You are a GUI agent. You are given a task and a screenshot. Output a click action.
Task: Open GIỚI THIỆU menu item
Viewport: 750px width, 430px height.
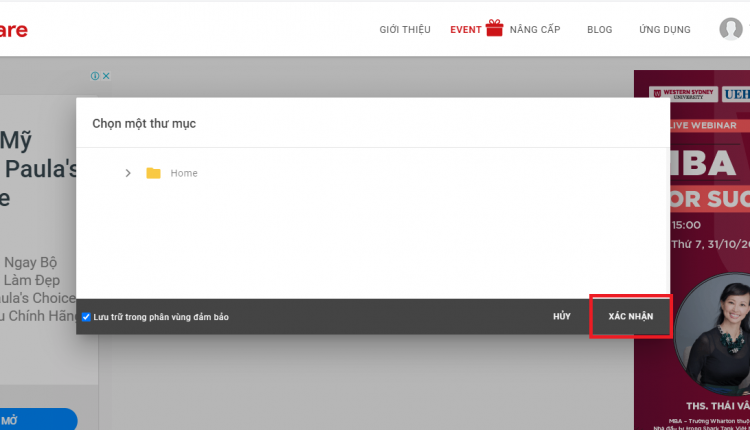pyautogui.click(x=405, y=30)
